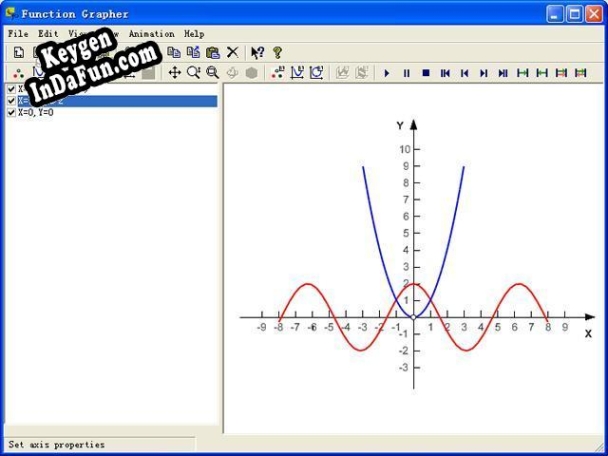Select the Zoom Out magnifier tool
The image size is (608, 456).
[x=212, y=73]
